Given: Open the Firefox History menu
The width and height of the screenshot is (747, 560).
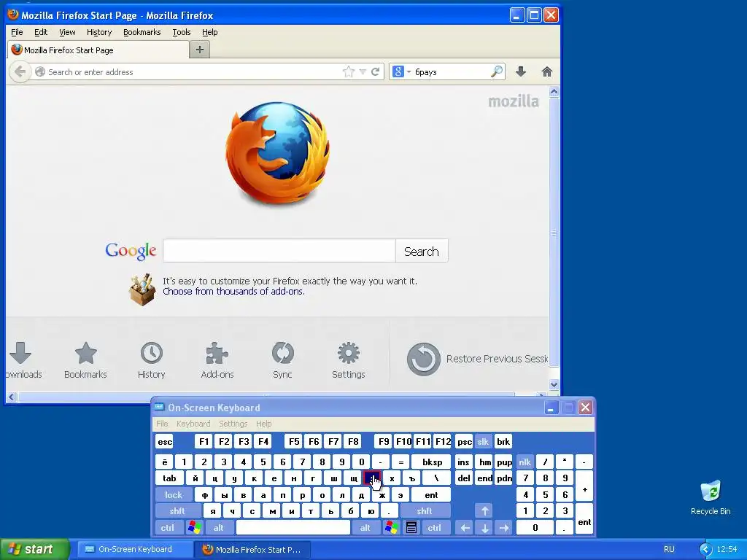Looking at the screenshot, I should 99,32.
